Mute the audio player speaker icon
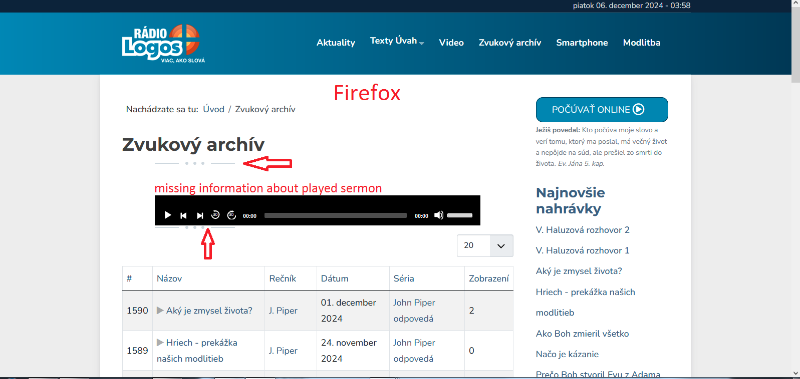The width and height of the screenshot is (800, 379). click(x=438, y=215)
